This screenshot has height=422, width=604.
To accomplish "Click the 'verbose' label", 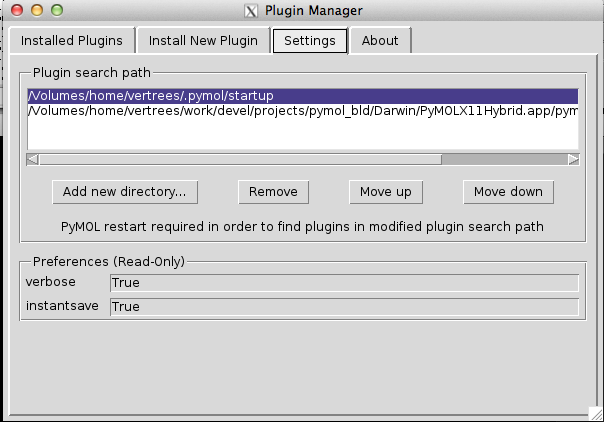I will (x=50, y=282).
